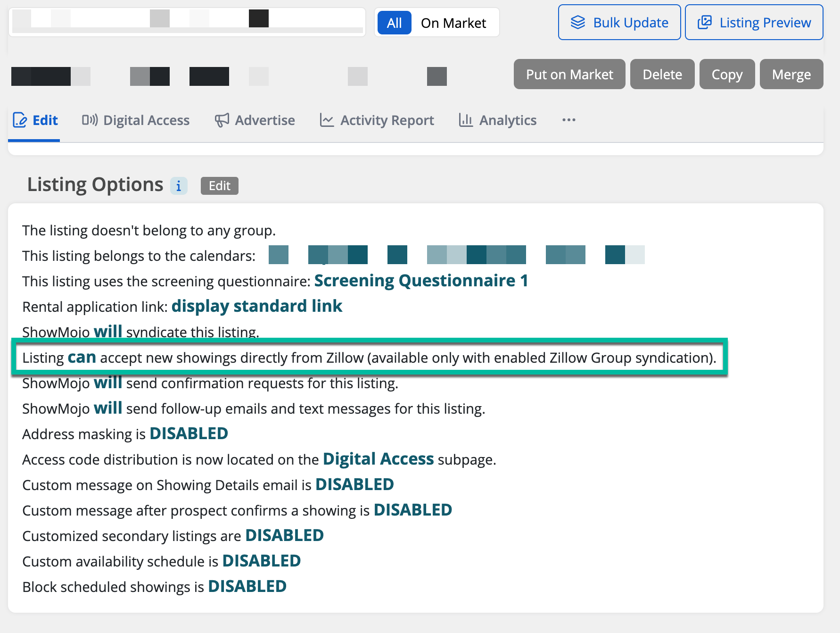Delete this listing
The width and height of the screenshot is (840, 633).
click(662, 74)
